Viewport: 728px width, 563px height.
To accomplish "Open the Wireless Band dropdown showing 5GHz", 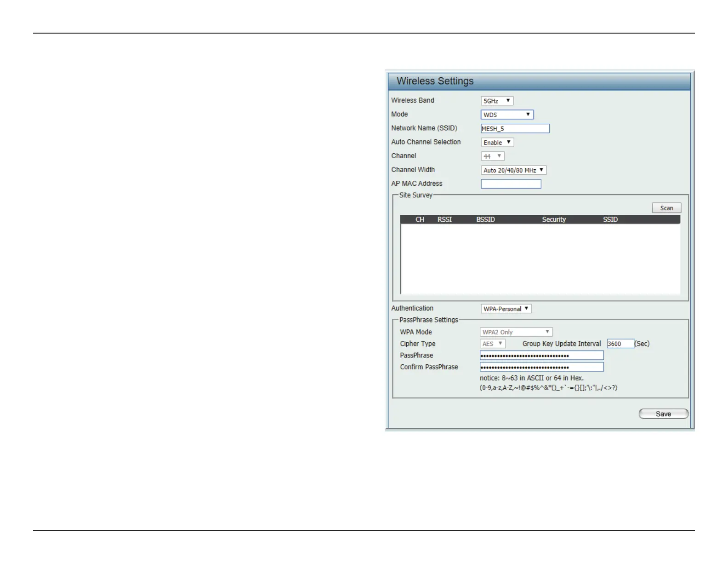I will (x=497, y=101).
